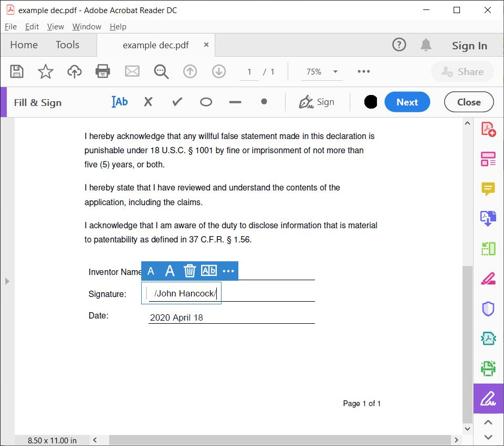The width and height of the screenshot is (504, 446).
Task: Select the X cross-out annotation tool
Action: (x=148, y=102)
